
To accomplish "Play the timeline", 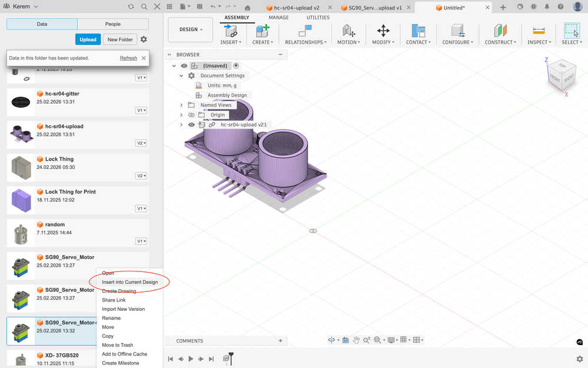I will (x=191, y=359).
